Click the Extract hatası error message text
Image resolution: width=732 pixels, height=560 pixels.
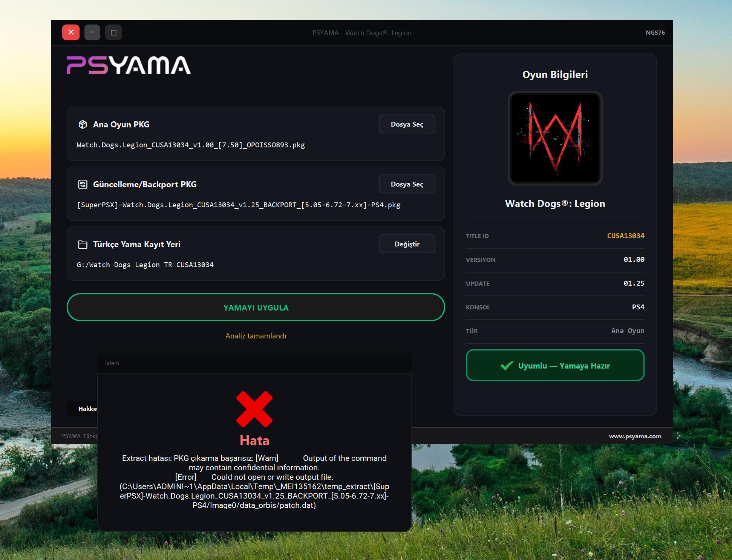254,482
